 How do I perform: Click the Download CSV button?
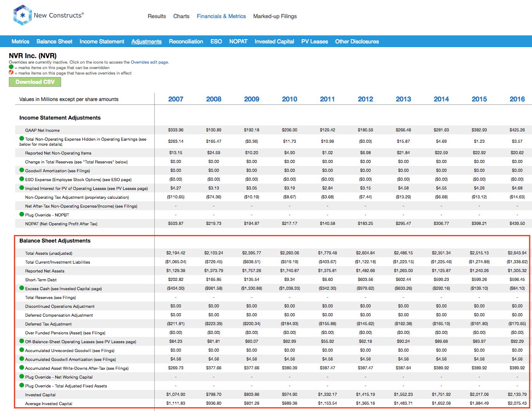point(35,82)
